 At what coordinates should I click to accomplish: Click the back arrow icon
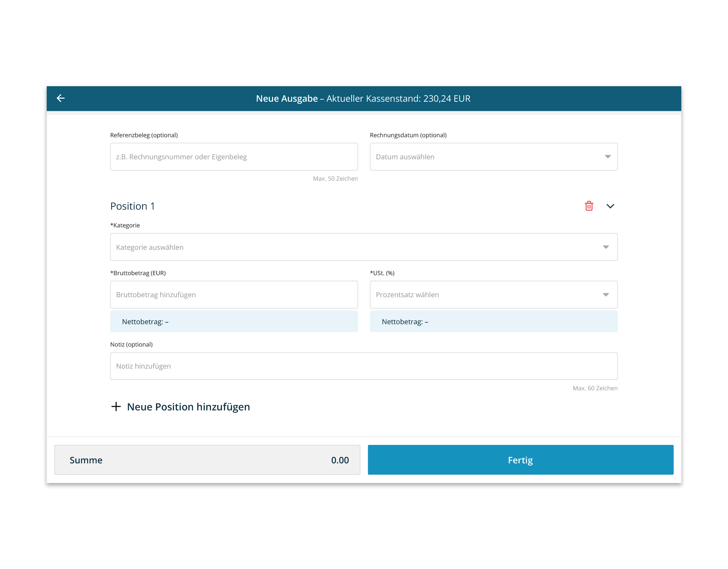point(61,98)
